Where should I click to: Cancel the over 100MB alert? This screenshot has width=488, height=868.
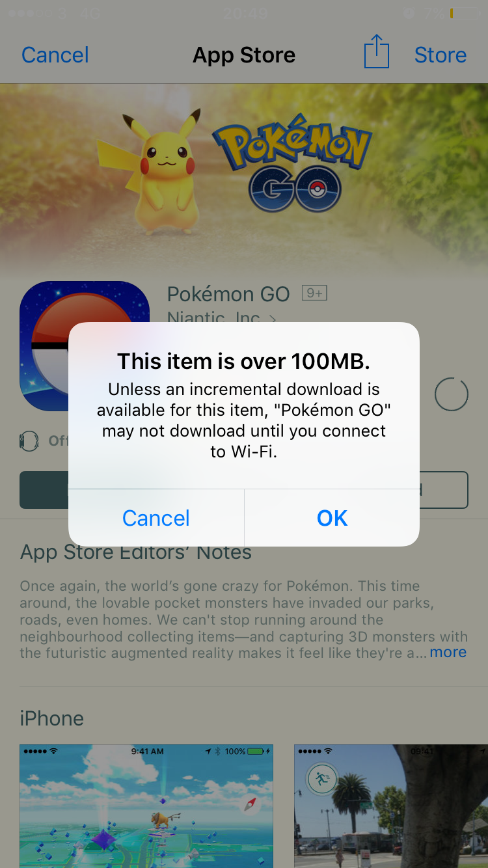156,518
